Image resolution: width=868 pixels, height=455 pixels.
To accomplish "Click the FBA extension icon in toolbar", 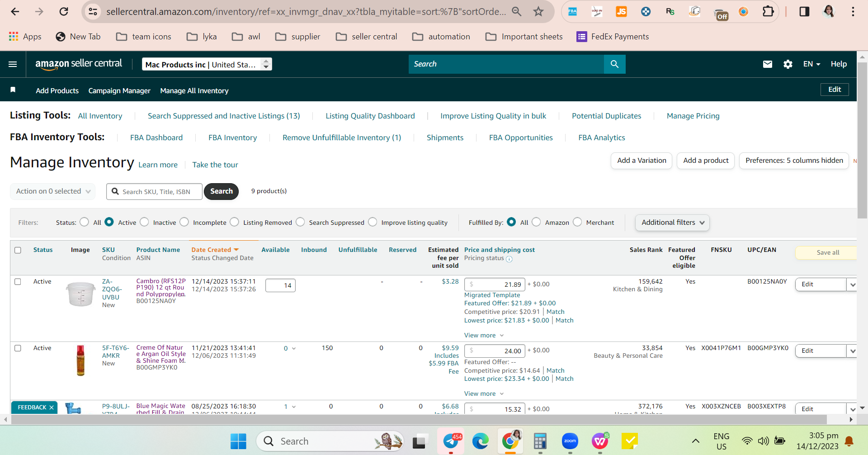I will pos(572,11).
